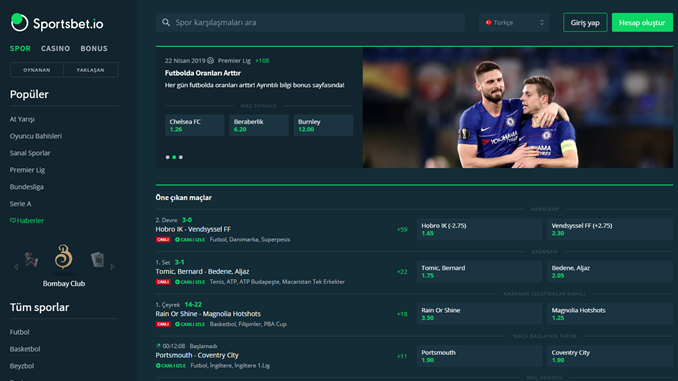678x381 pixels.
Task: Bet on Hobro IK (-2.75) at 1.65
Action: coord(479,229)
